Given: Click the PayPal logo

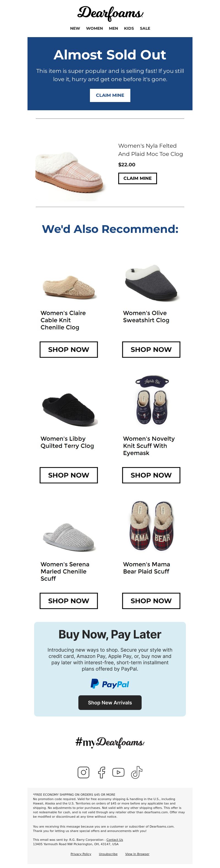Looking at the screenshot, I should (x=110, y=684).
